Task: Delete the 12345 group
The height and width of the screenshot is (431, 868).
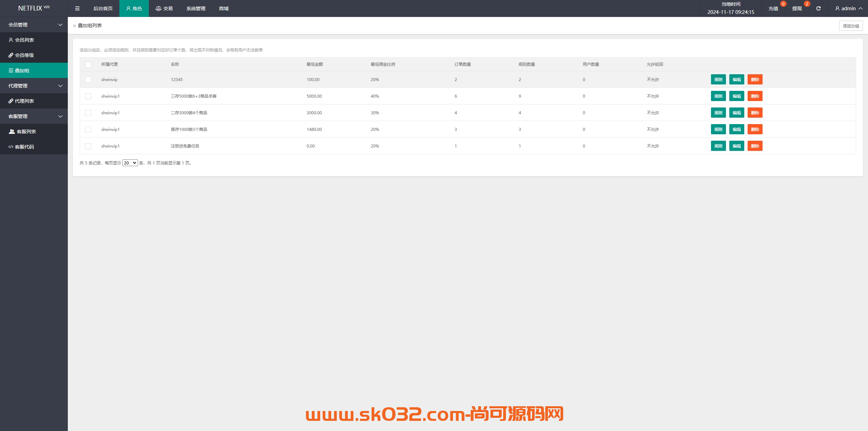Action: click(x=755, y=80)
